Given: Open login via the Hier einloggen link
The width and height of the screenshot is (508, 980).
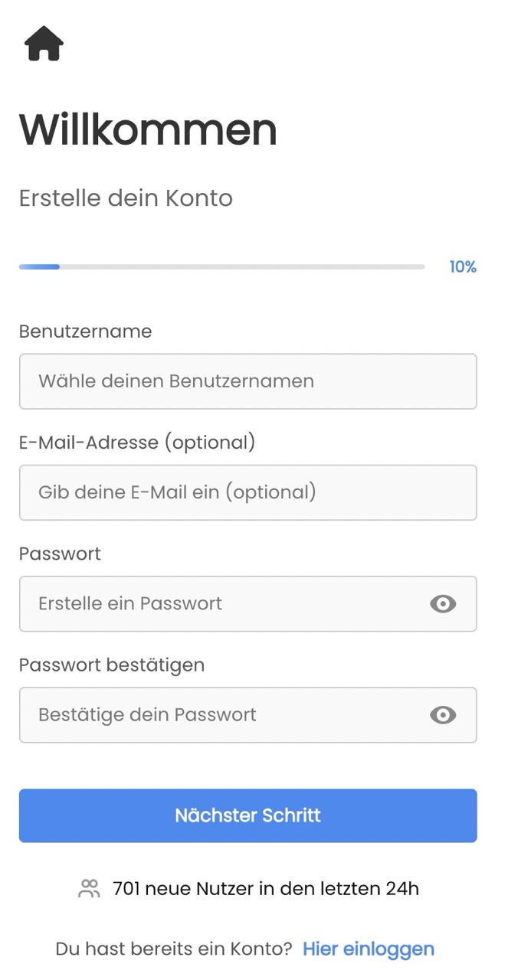Looking at the screenshot, I should 368,949.
